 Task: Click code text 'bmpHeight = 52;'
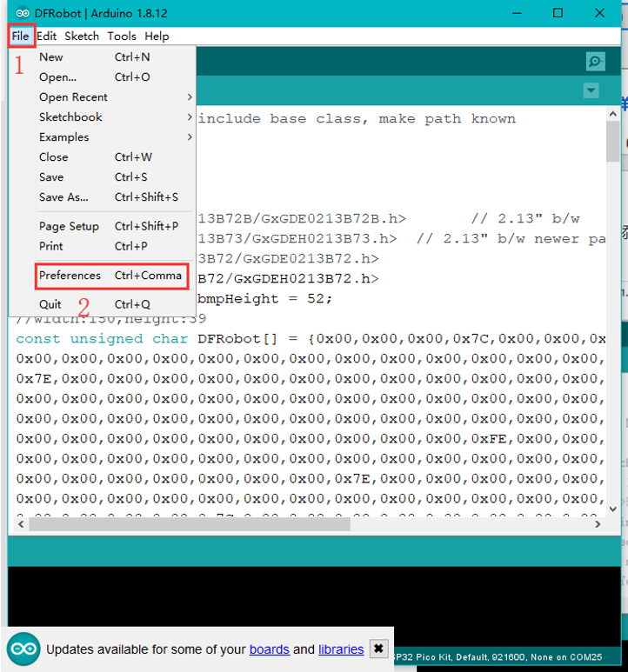[x=265, y=299]
